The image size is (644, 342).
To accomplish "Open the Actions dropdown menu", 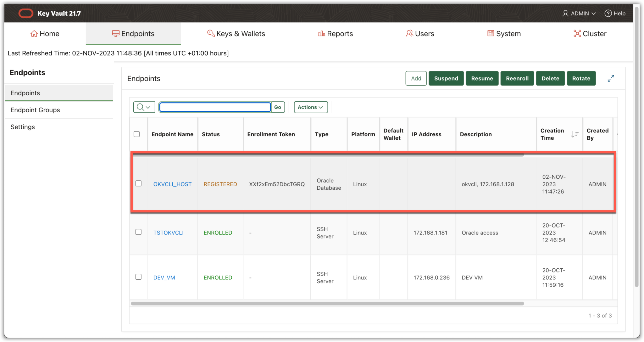I will pos(310,107).
